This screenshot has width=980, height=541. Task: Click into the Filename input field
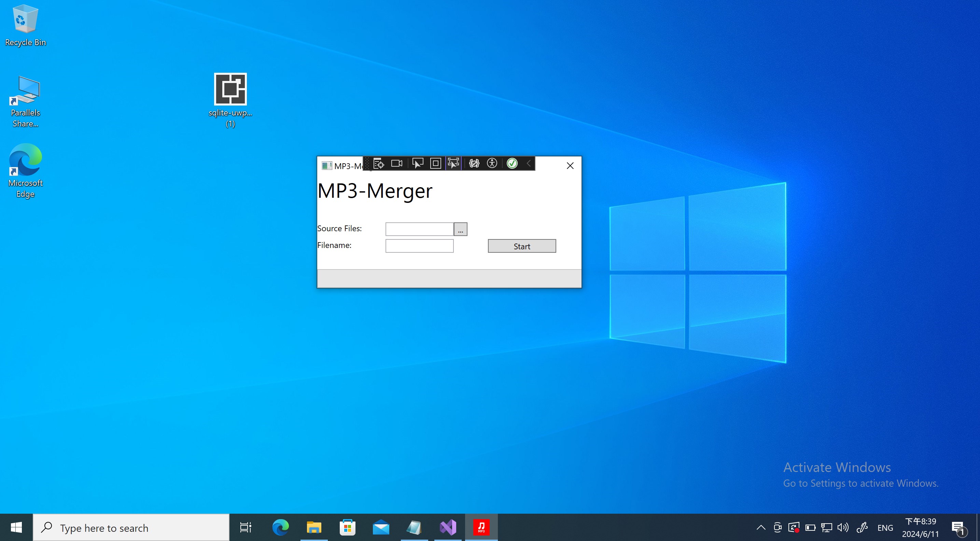[419, 246]
